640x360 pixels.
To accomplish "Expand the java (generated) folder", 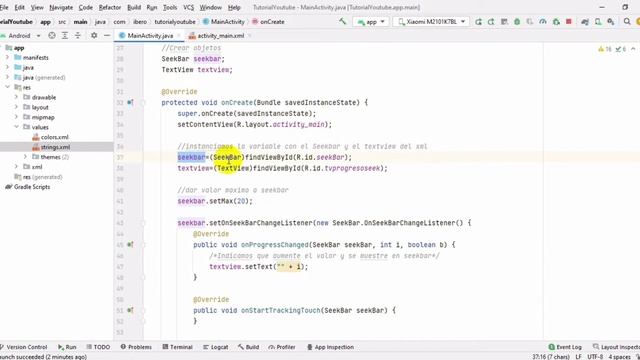I will [7, 77].
